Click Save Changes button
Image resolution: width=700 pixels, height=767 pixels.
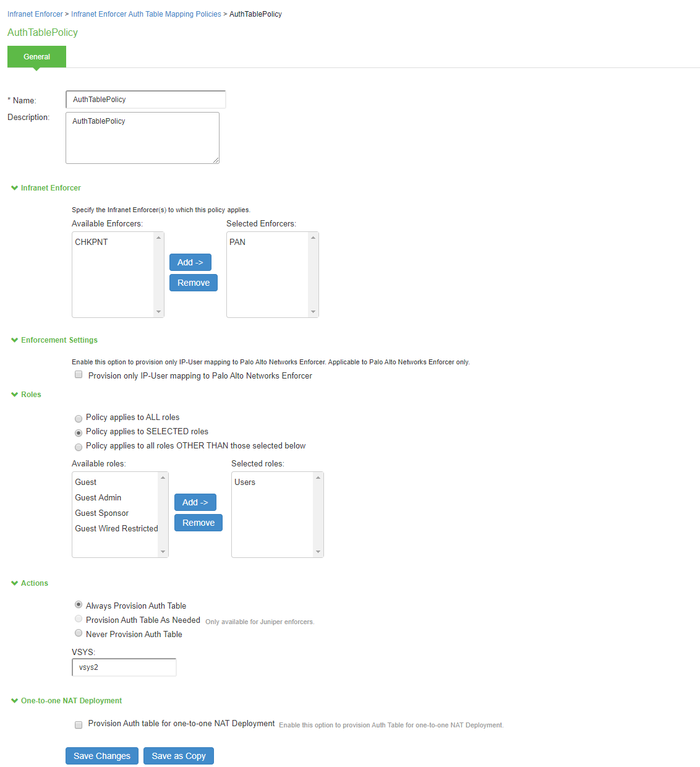pyautogui.click(x=102, y=756)
